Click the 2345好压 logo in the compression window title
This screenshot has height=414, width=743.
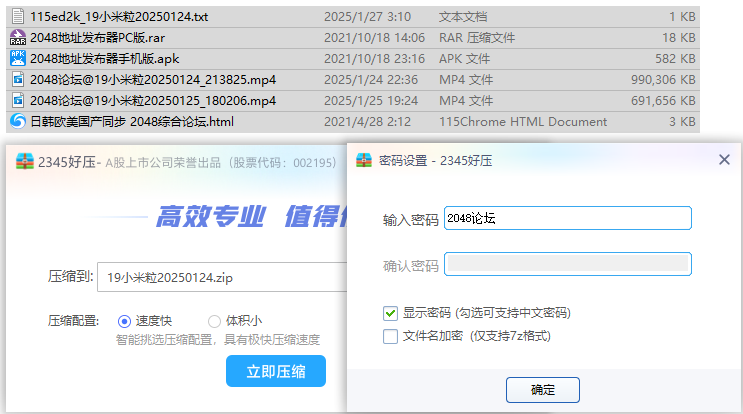pyautogui.click(x=25, y=162)
